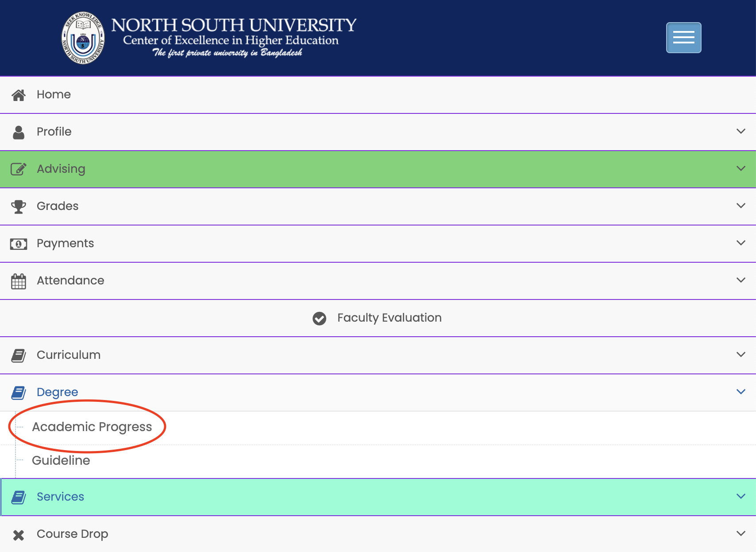Open the Profile menu label
This screenshot has height=552, width=756.
click(54, 132)
